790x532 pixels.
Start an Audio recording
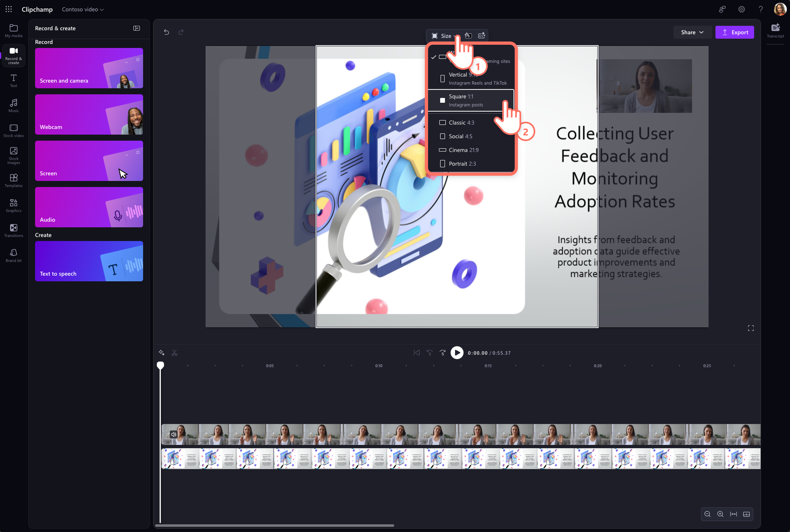(89, 207)
